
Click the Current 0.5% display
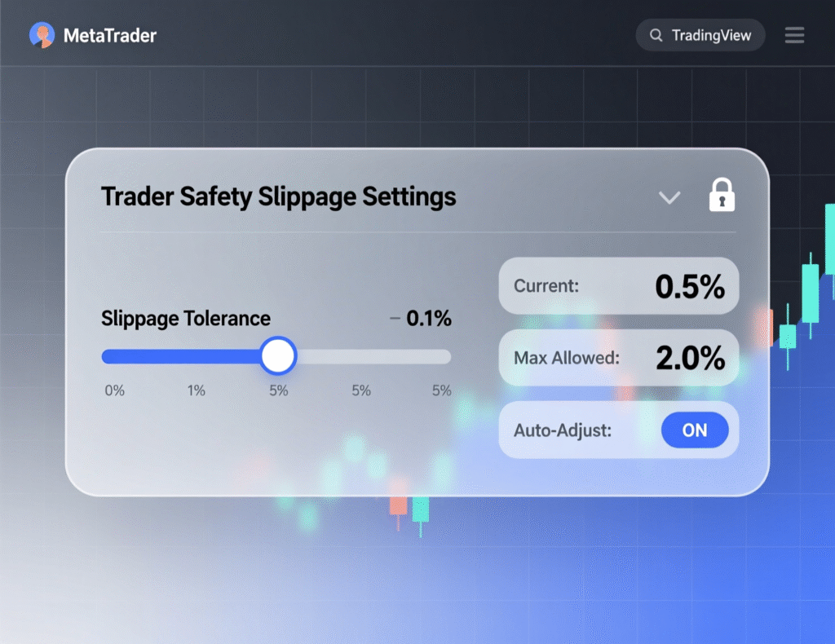click(x=618, y=285)
